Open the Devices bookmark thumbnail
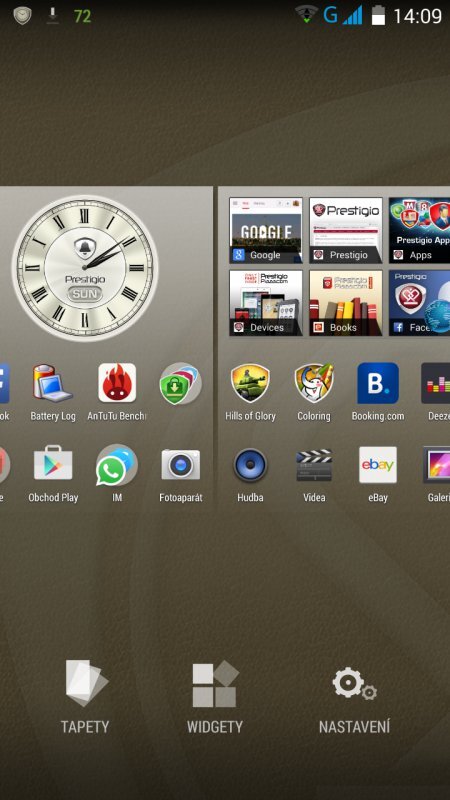Image resolution: width=450 pixels, height=800 pixels. 265,303
